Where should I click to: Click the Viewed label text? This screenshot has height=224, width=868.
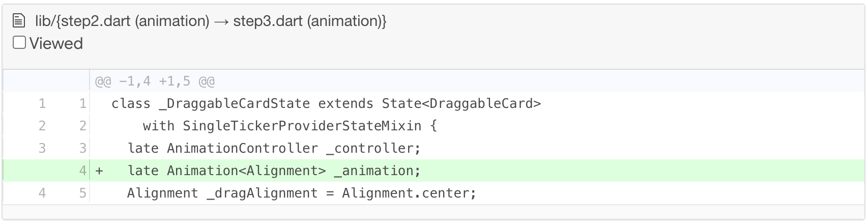point(56,43)
